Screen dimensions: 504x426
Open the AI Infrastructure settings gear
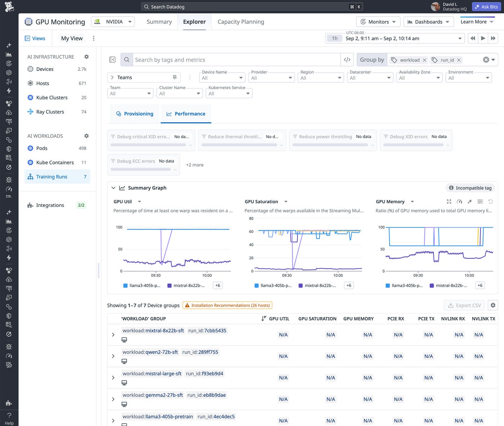(86, 57)
